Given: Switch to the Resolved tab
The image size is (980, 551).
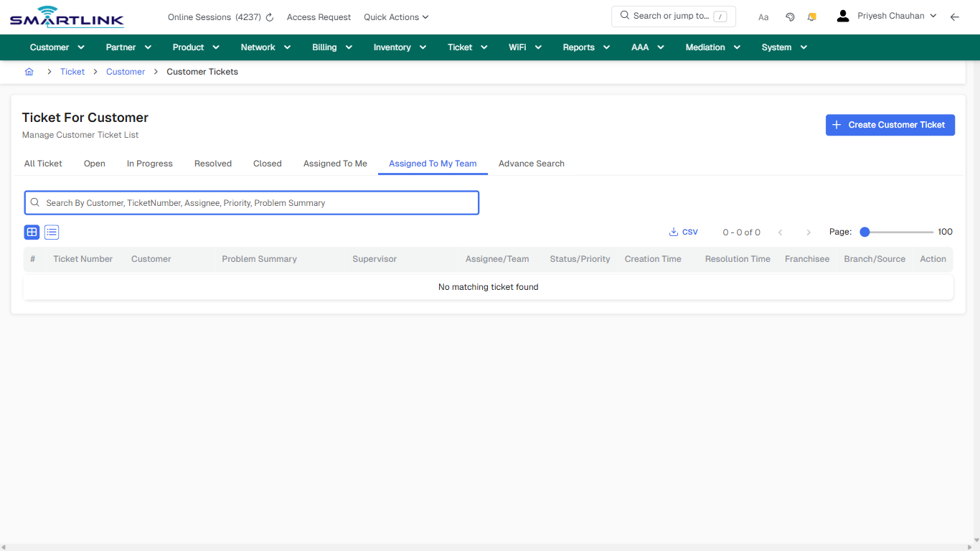Looking at the screenshot, I should coord(212,164).
